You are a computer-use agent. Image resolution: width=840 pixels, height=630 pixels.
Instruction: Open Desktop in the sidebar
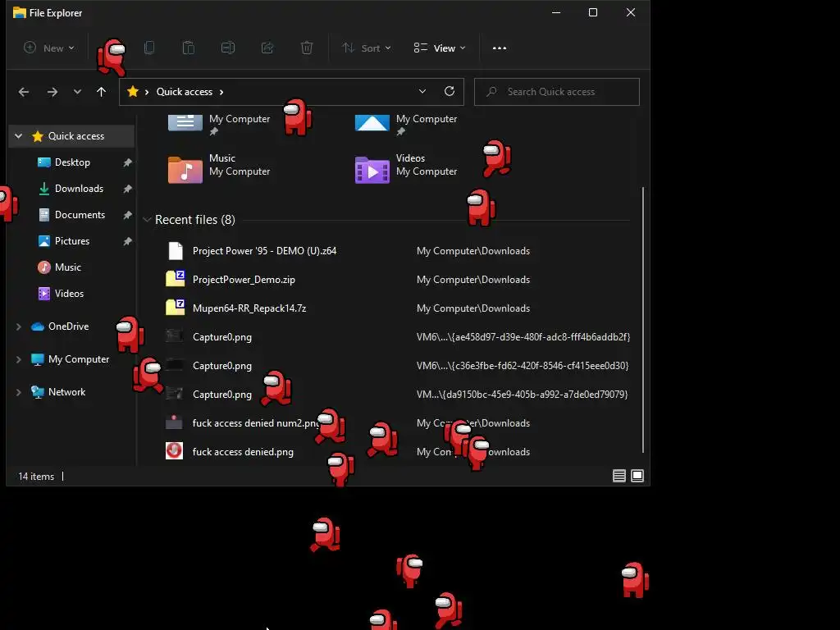(x=72, y=162)
